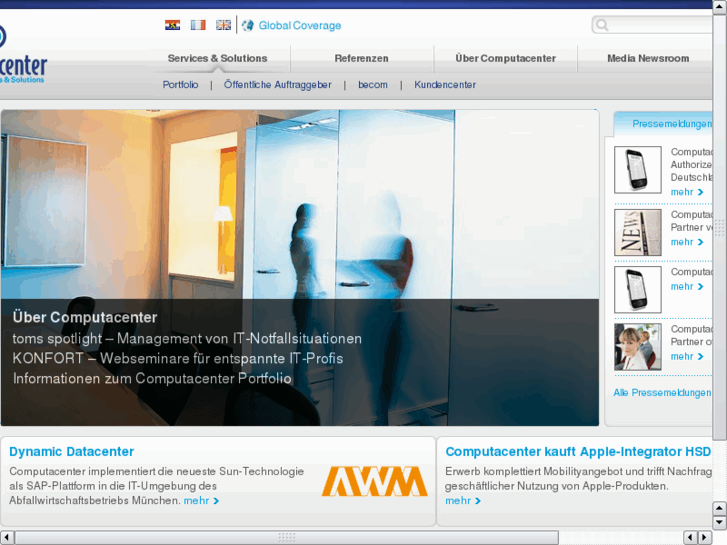Click mehr in the third press item
The width and height of the screenshot is (727, 545).
click(x=687, y=287)
